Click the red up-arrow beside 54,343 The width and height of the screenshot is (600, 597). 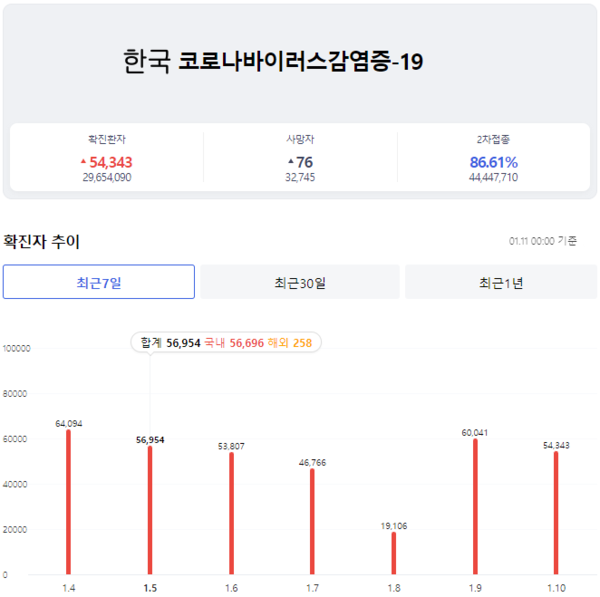coord(83,161)
